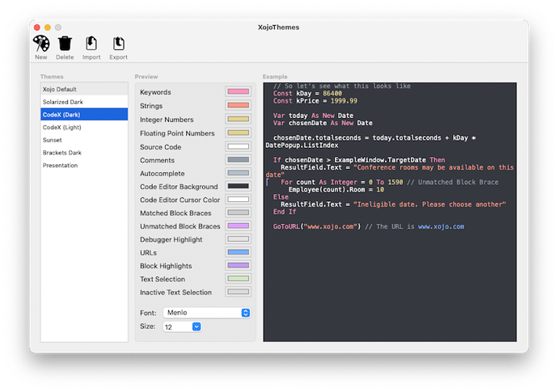
Task: Click the 'Var chosenDate As New Date' line
Action: (323, 123)
